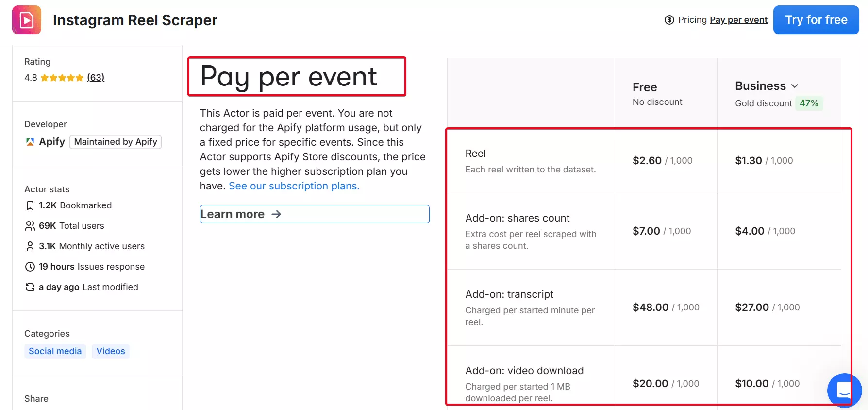Image resolution: width=868 pixels, height=410 pixels.
Task: Click the 1.2K Bookmarked stat text
Action: point(75,205)
